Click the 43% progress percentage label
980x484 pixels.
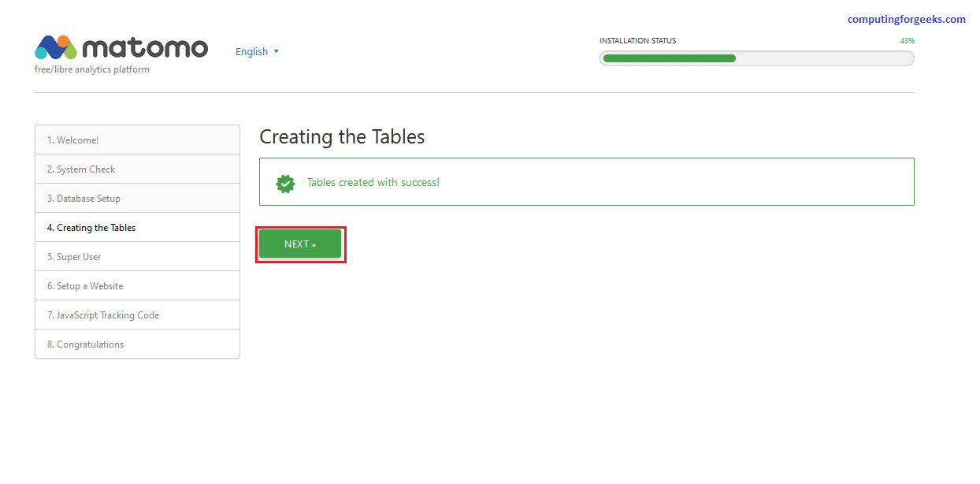pos(907,41)
